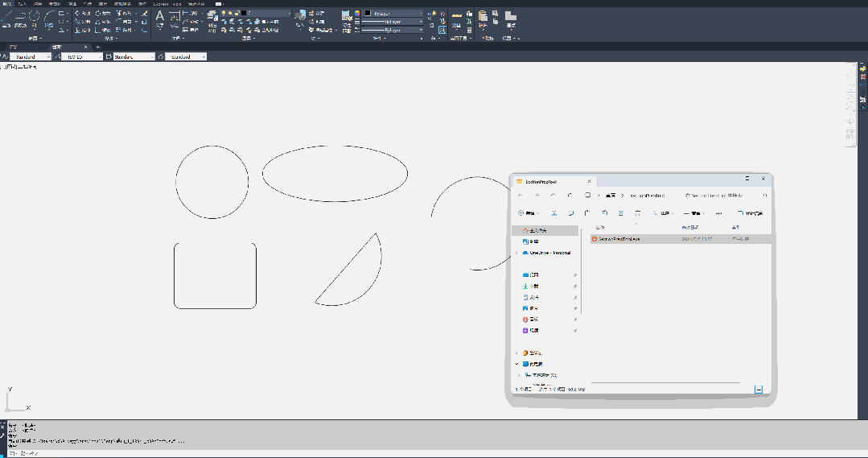Click the Measure tool icon
This screenshot has width=868, height=458.
pos(457,19)
